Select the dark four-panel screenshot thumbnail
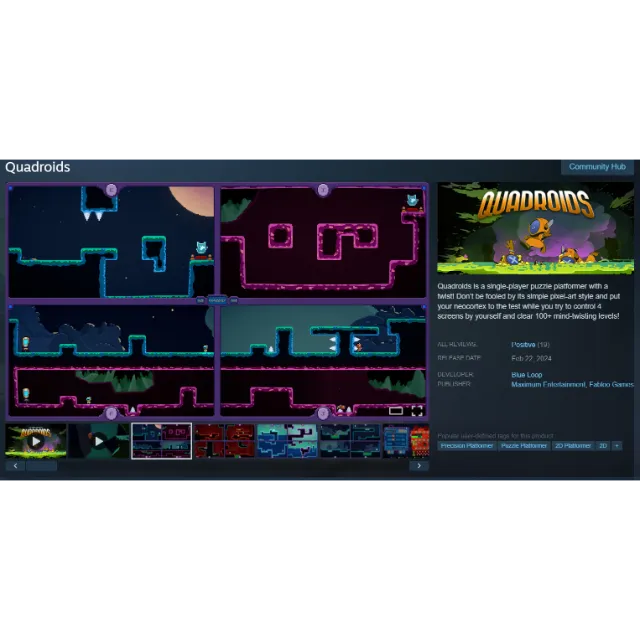640x640 pixels. (x=350, y=441)
